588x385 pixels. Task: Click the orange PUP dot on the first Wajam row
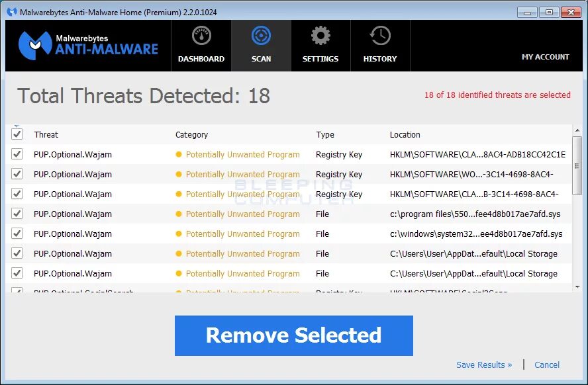click(x=179, y=154)
